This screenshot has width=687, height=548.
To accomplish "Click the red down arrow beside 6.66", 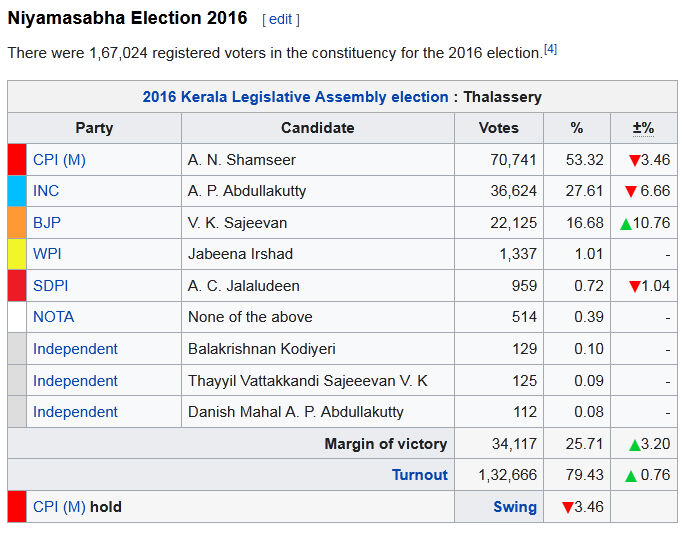I will tap(631, 192).
